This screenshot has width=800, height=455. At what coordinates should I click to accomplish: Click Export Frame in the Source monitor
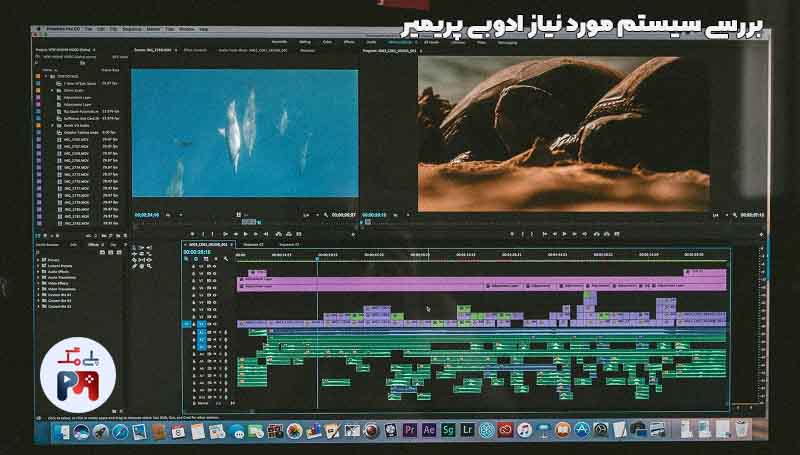(x=299, y=234)
